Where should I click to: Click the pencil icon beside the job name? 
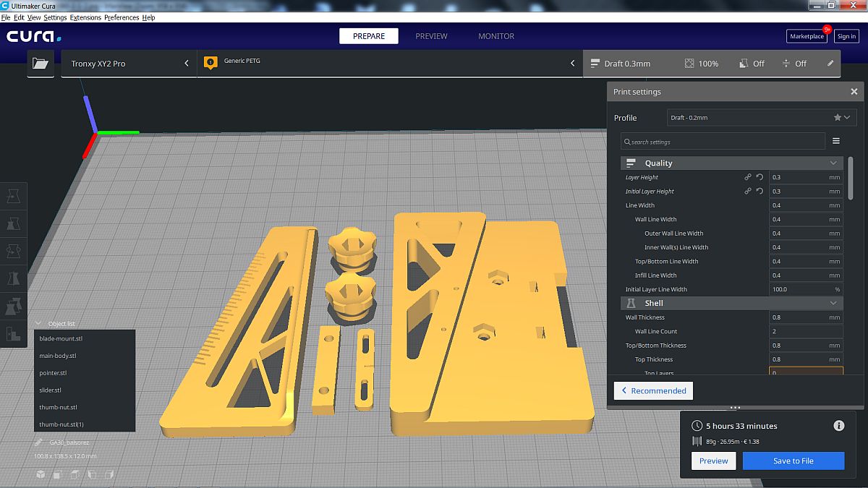[38, 442]
